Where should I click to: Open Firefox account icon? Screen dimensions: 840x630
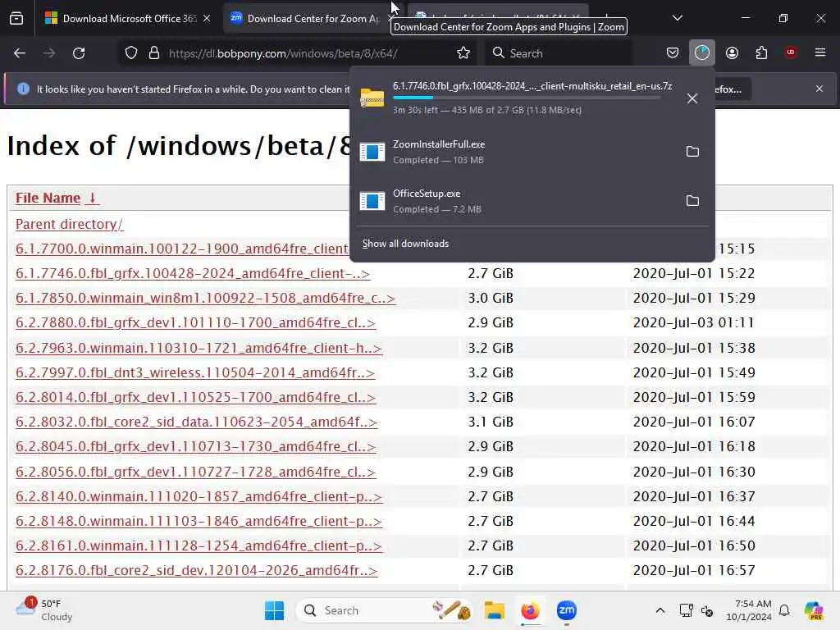pos(732,52)
